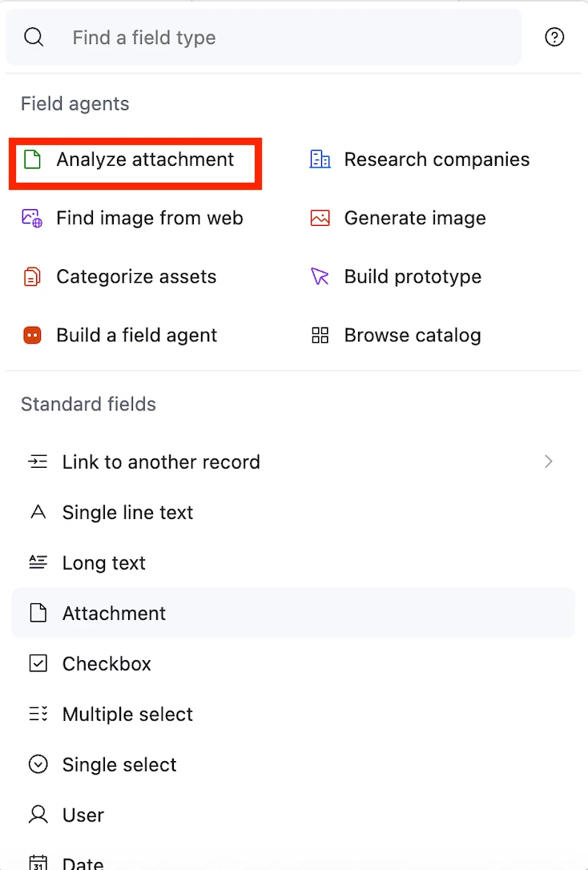
Task: Select the Multiple select field type
Action: tap(127, 715)
